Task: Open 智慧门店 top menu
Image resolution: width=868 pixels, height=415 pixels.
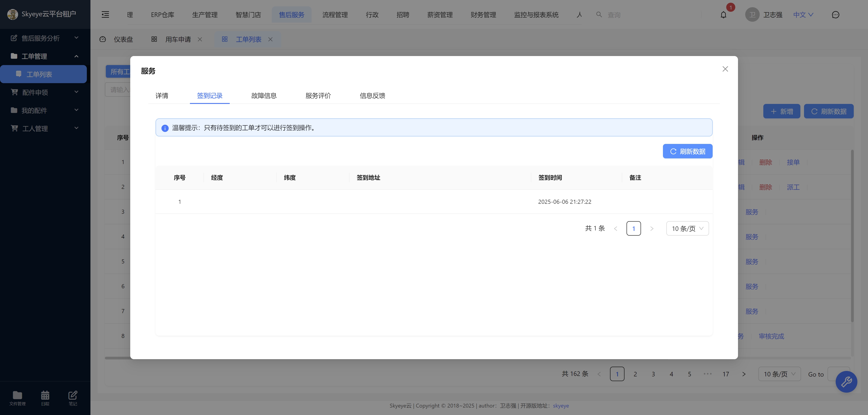Action: click(x=248, y=15)
